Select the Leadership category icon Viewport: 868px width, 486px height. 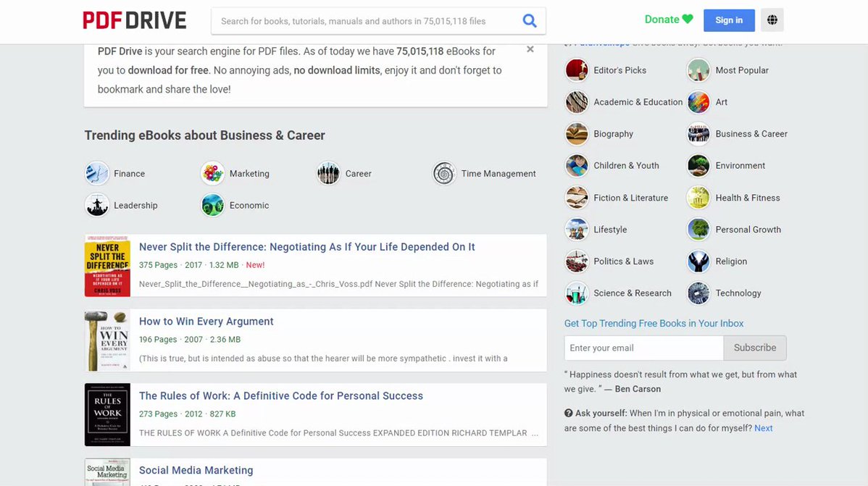point(97,206)
